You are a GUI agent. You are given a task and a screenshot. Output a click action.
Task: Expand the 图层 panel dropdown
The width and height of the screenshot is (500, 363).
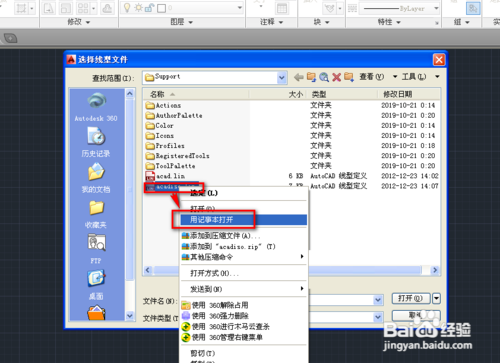click(x=191, y=22)
